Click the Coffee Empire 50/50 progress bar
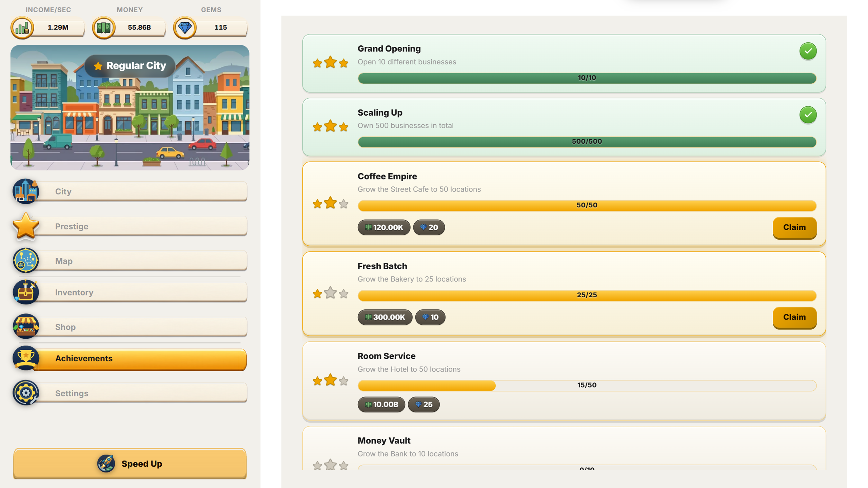Image resolution: width=868 pixels, height=488 pixels. click(x=587, y=205)
